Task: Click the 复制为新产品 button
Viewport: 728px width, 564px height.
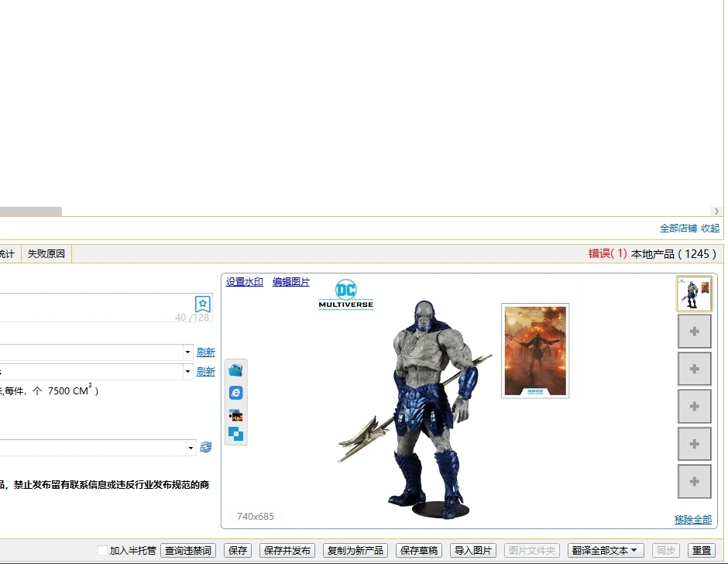Action: (x=355, y=551)
